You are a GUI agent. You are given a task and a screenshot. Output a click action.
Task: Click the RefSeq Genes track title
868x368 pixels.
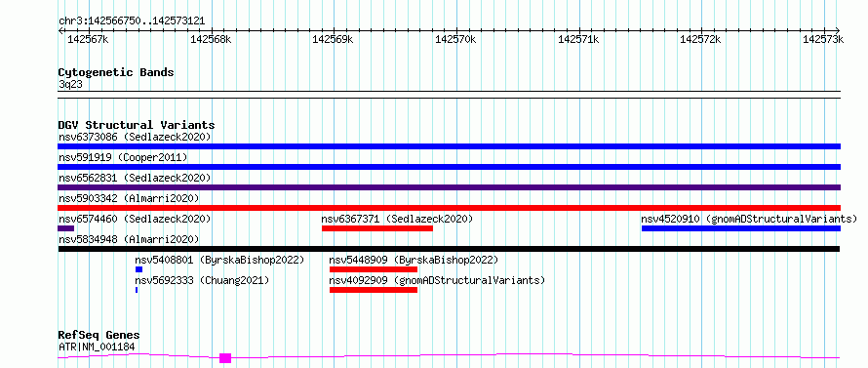pos(99,336)
